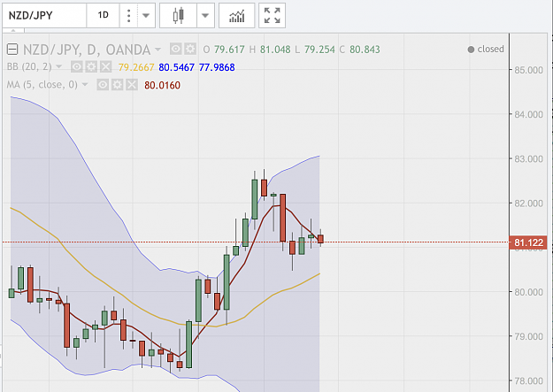Collapse the legend with the minus box icon
This screenshot has height=392, width=553.
point(12,50)
